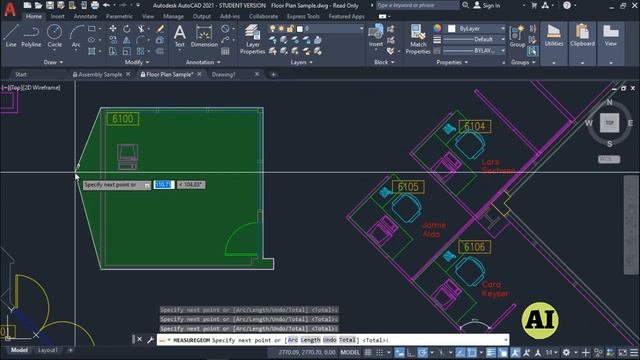Open the annotation scale 1:1 dropdown
The width and height of the screenshot is (640, 360).
click(551, 353)
